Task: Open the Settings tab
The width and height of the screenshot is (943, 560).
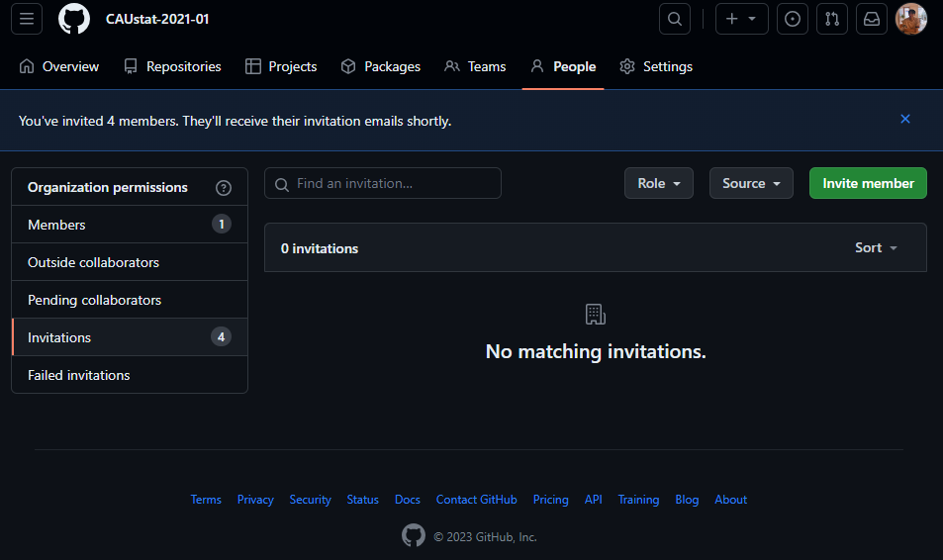Action: (x=656, y=66)
